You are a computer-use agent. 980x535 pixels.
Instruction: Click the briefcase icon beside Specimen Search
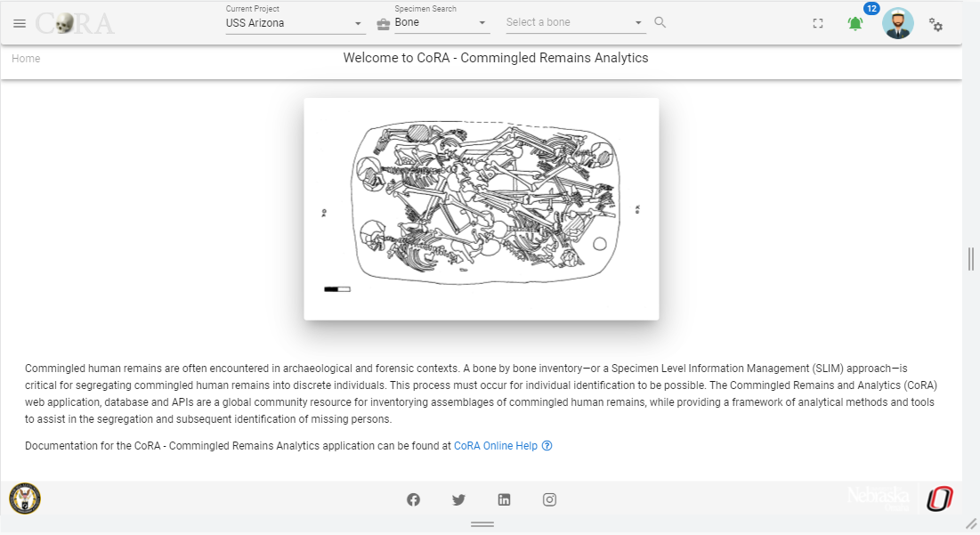click(383, 24)
